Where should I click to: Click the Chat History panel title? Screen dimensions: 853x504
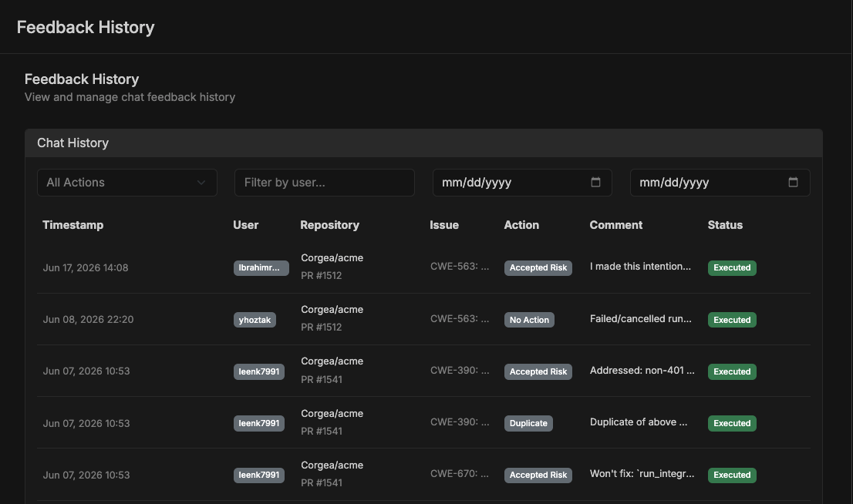pos(73,143)
